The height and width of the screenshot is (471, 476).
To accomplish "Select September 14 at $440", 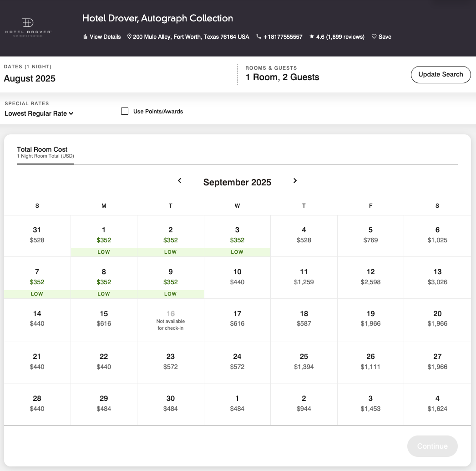I will tap(37, 320).
